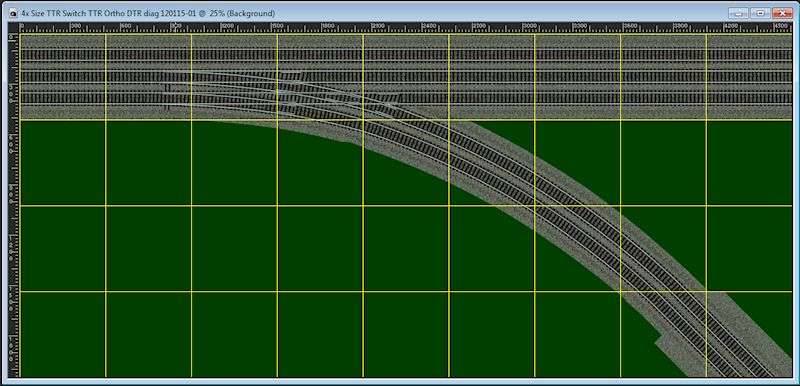Click the document window icon in title bar

click(13, 13)
